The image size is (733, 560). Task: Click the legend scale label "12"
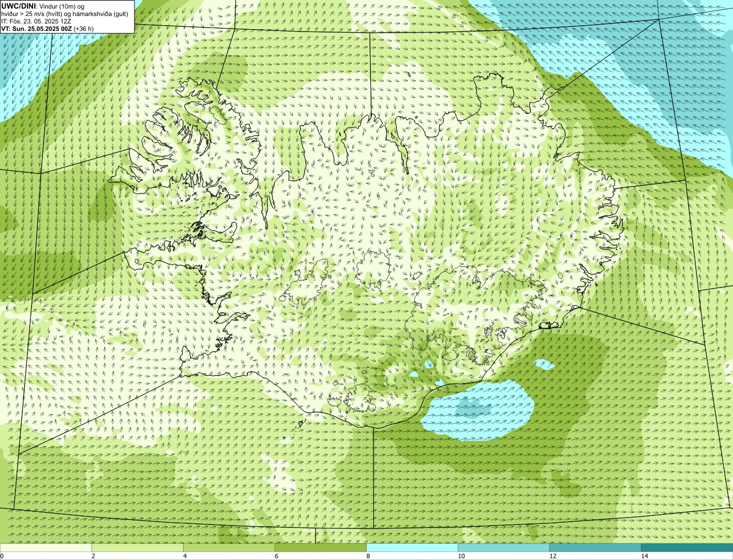pos(553,556)
